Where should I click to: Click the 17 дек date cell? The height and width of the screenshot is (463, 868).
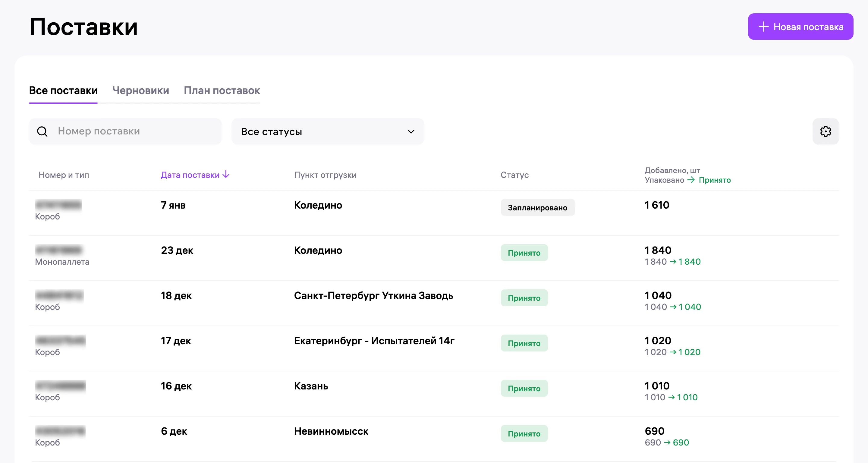tap(175, 340)
